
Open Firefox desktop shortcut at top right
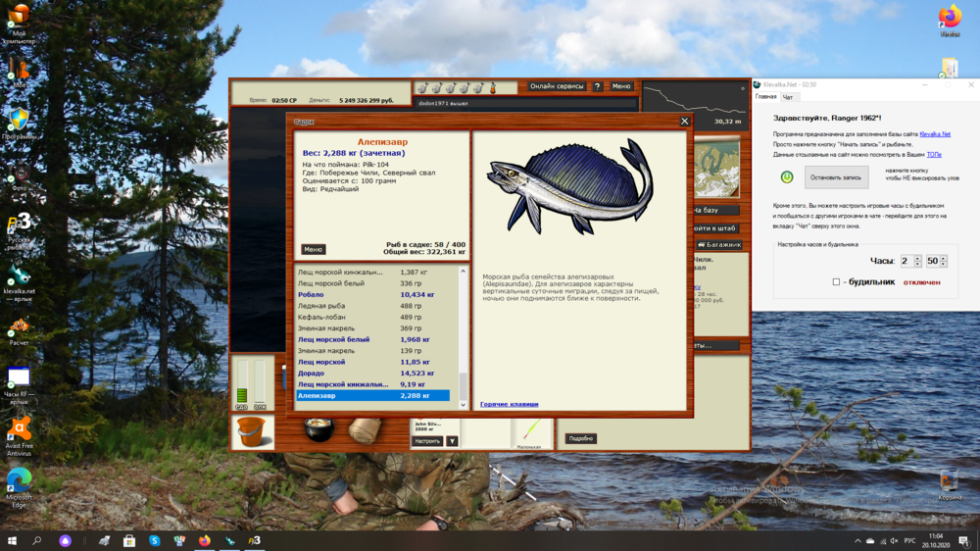[950, 20]
